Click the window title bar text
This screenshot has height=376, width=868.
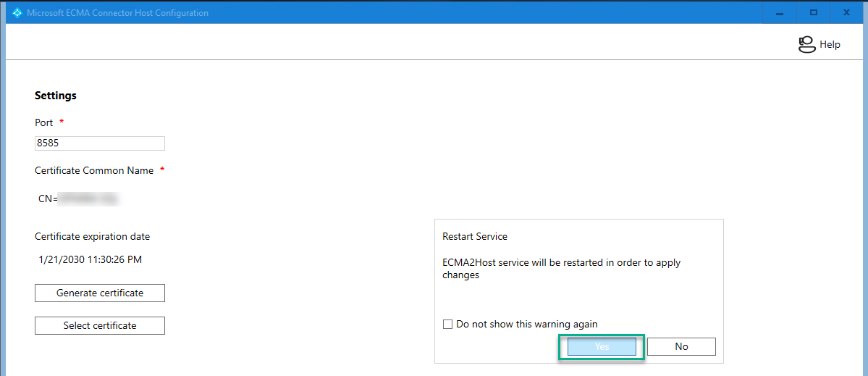pyautogui.click(x=117, y=13)
